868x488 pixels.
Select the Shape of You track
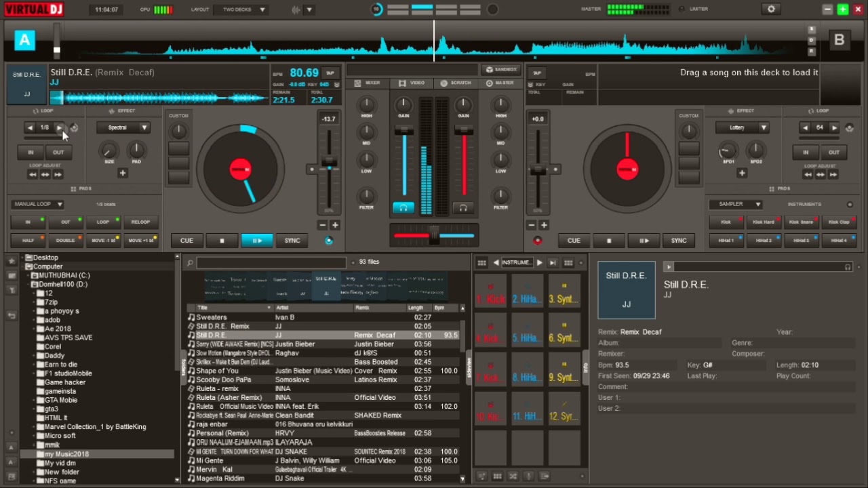pyautogui.click(x=324, y=371)
